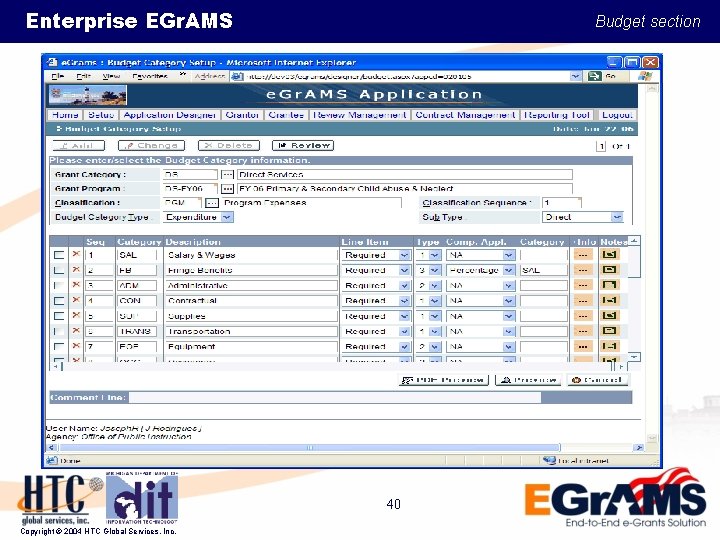Image resolution: width=720 pixels, height=540 pixels.
Task: Click the Change button
Action: click(151, 146)
